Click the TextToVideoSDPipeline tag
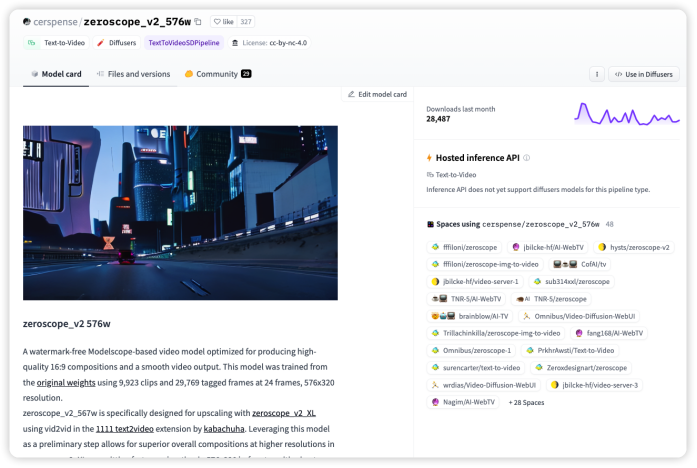The width and height of the screenshot is (697, 468). (184, 43)
